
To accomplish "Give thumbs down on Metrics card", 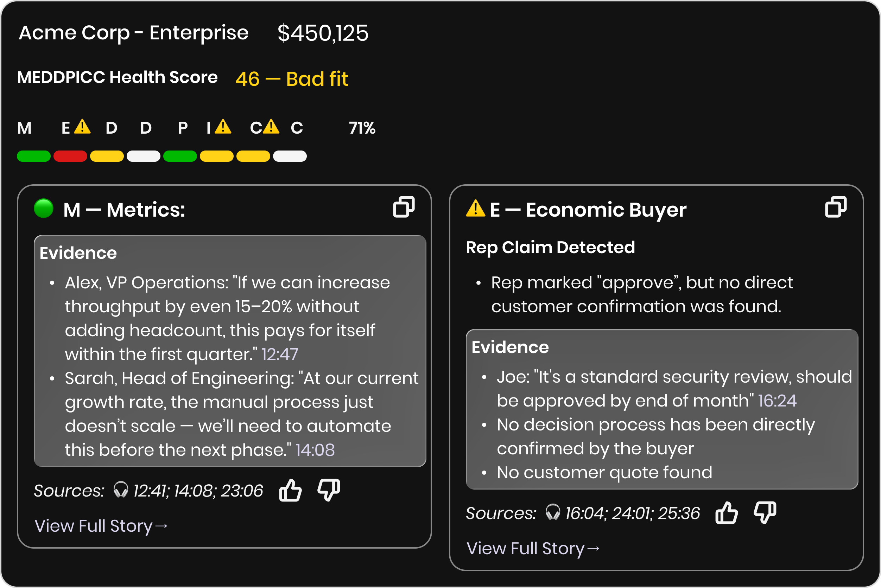I will pyautogui.click(x=329, y=490).
